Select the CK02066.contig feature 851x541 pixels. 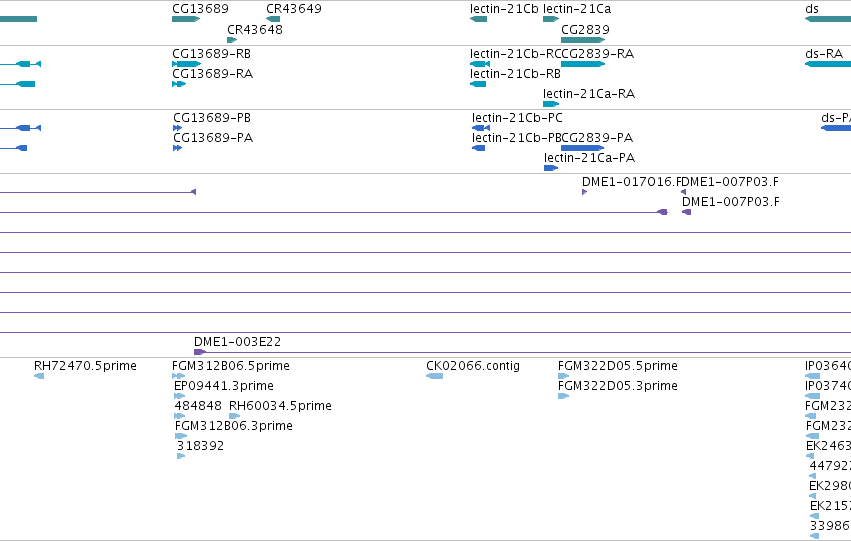(x=435, y=376)
